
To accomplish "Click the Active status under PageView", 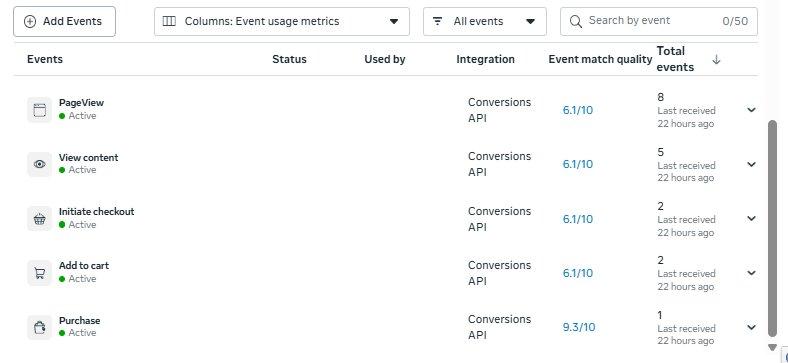I will tap(77, 116).
